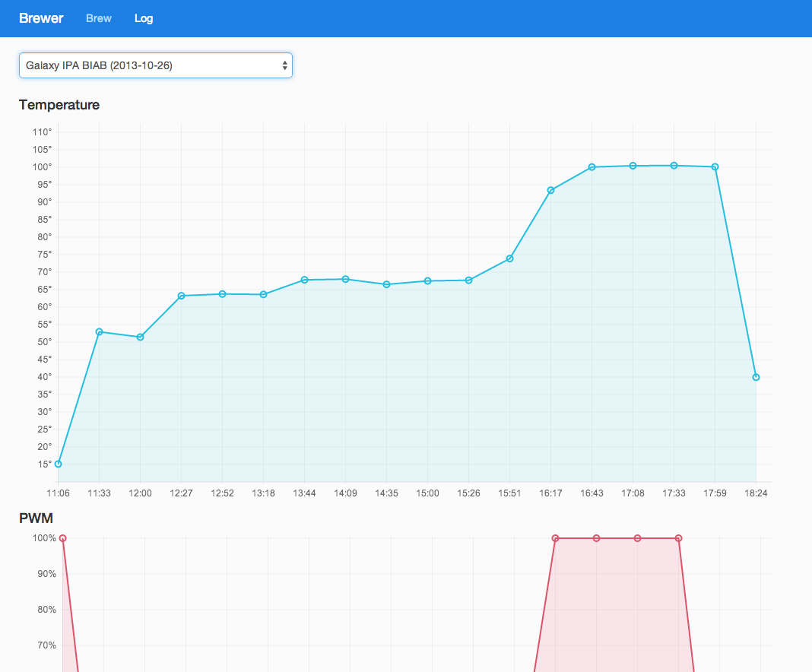Click temperature data point at 15:00
Screen dimensions: 812x672
pyautogui.click(x=428, y=281)
